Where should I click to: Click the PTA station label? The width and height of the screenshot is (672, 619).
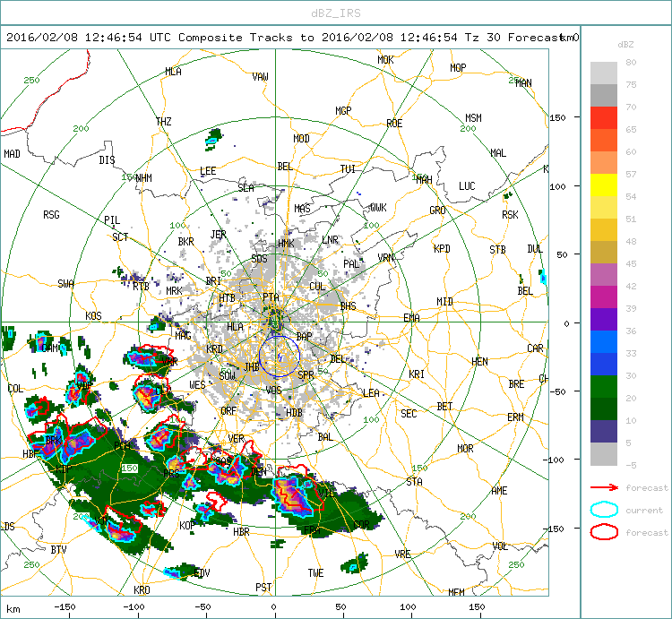[x=271, y=297]
